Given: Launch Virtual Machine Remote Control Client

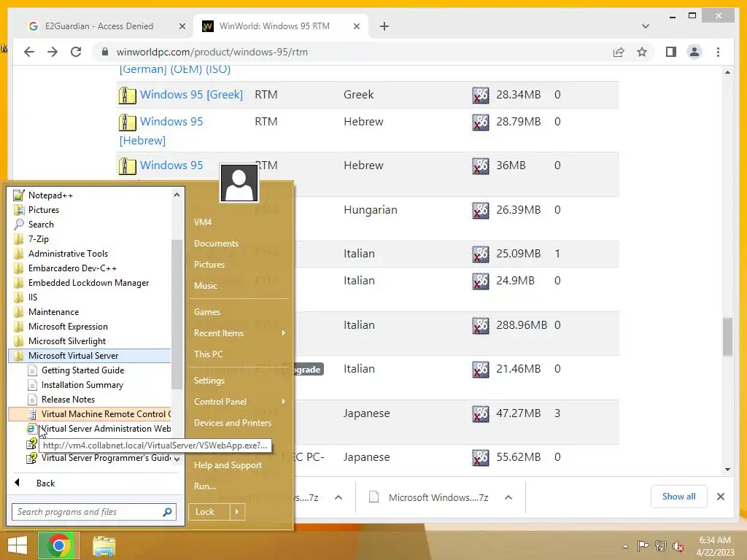Looking at the screenshot, I should point(90,414).
